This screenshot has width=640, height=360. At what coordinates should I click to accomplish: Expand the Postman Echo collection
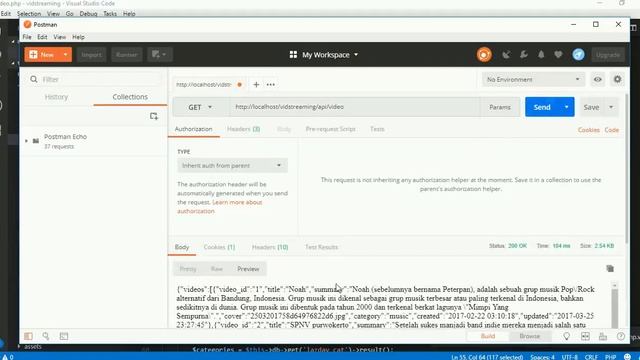pos(26,141)
